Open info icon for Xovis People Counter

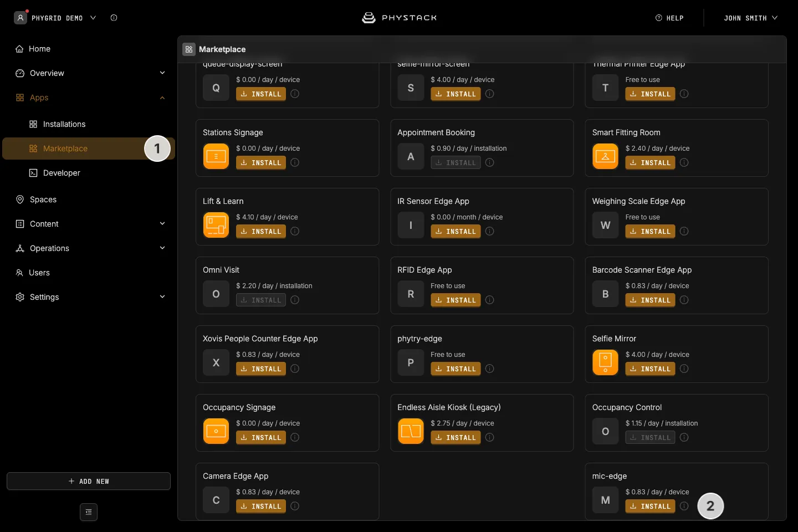(x=295, y=369)
